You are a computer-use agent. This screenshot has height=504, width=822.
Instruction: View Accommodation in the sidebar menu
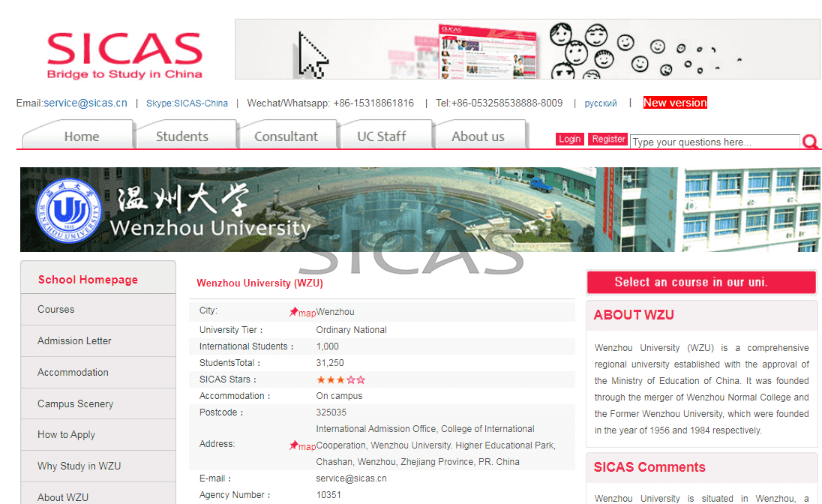pyautogui.click(x=98, y=372)
